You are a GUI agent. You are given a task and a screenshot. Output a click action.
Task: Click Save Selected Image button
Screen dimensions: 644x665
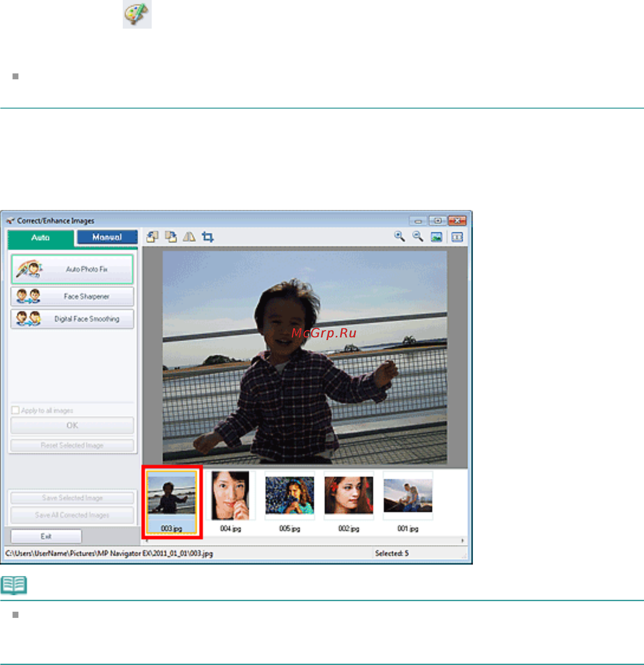tap(72, 498)
